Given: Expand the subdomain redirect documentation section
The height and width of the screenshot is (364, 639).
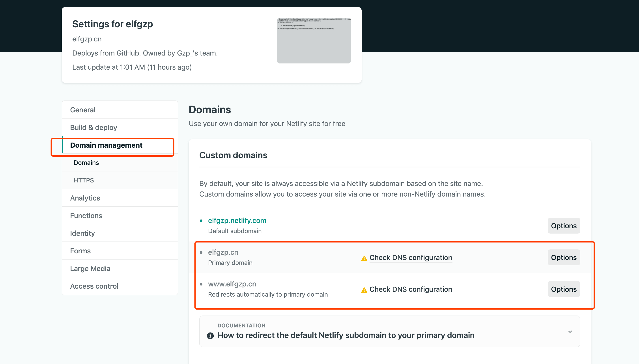Looking at the screenshot, I should 570,332.
